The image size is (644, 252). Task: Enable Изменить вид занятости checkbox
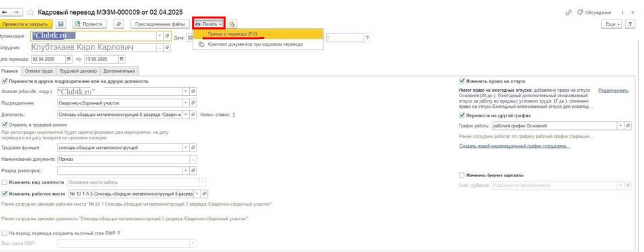tap(5, 182)
